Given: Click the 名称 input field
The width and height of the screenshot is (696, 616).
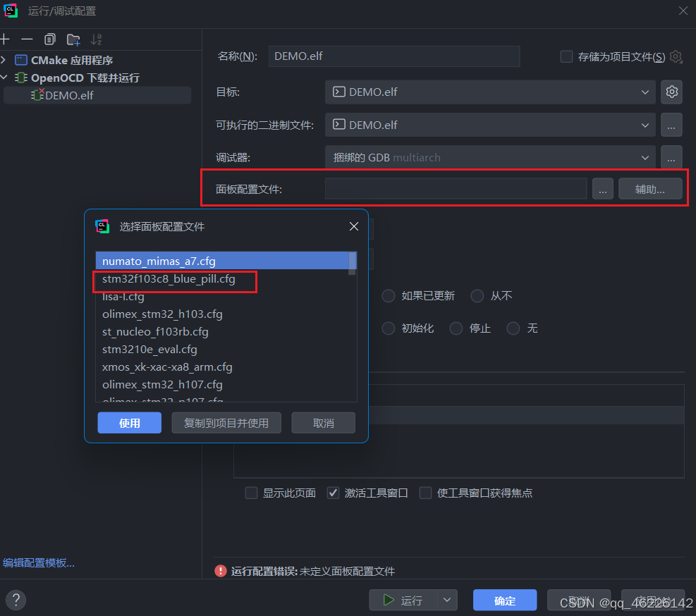Looking at the screenshot, I should point(393,56).
